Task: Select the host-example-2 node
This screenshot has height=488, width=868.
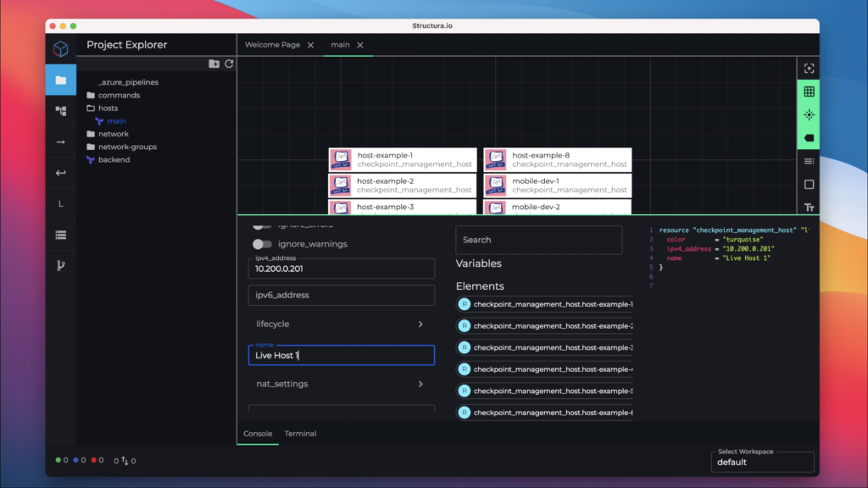Action: pos(403,186)
